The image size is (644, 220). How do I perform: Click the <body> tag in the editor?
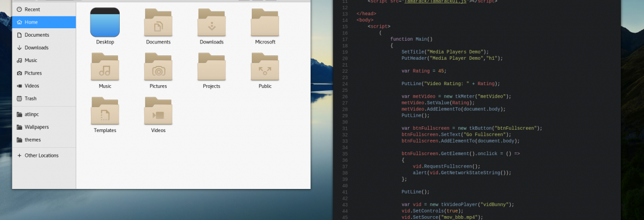(x=365, y=20)
